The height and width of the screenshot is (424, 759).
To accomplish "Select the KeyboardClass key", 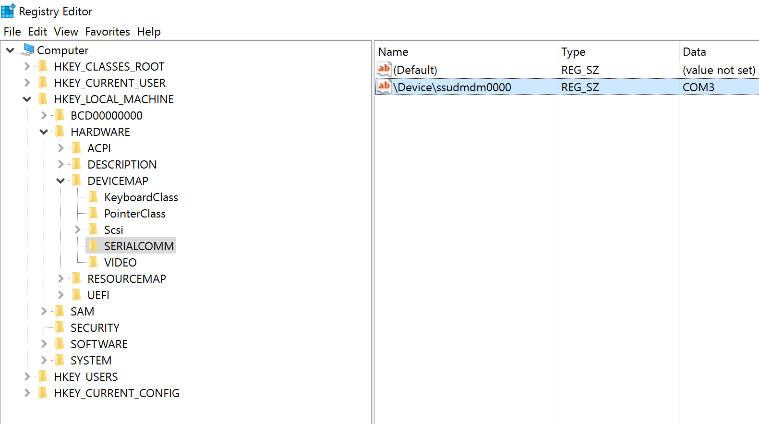I will pyautogui.click(x=140, y=197).
